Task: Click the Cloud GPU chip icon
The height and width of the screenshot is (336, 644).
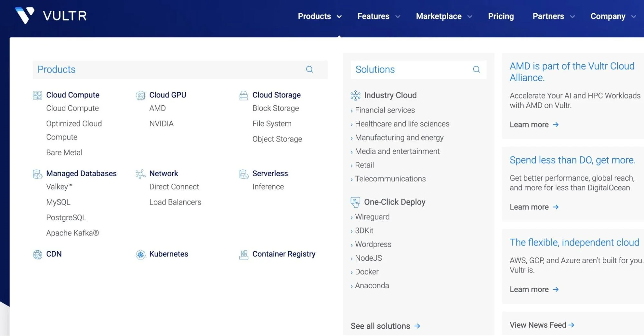Action: (140, 95)
